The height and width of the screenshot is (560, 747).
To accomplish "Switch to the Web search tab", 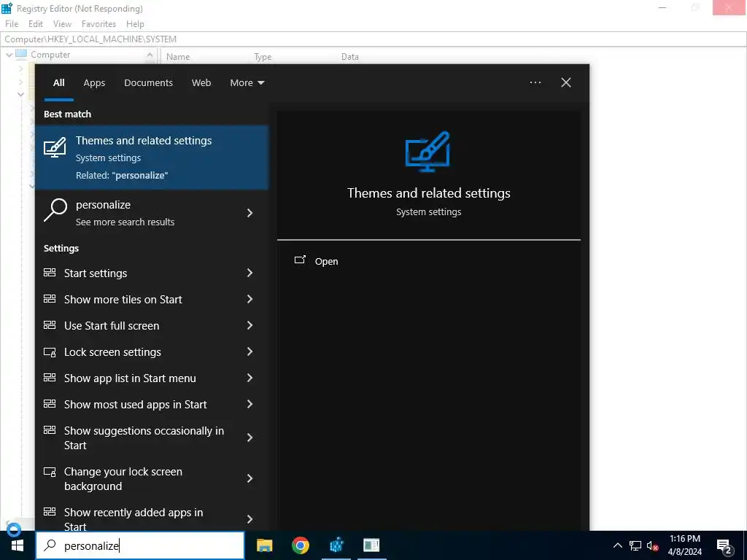I will tap(201, 82).
